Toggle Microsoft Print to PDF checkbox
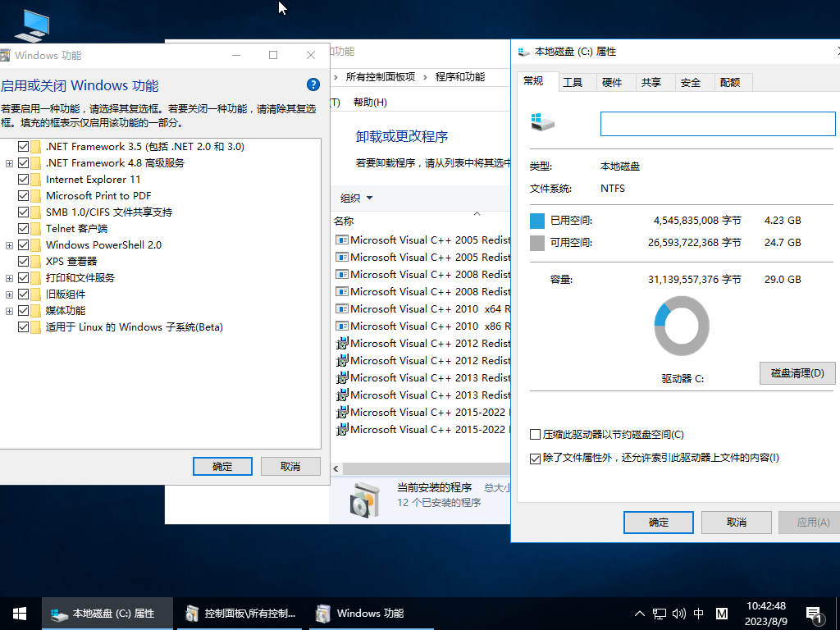This screenshot has height=630, width=840. click(x=23, y=195)
